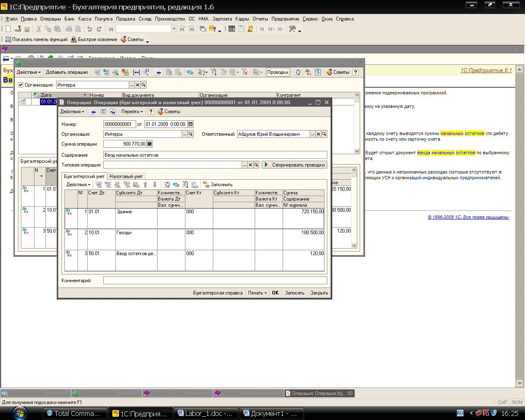The height and width of the screenshot is (420, 525).
Task: Click OK button in operation window
Action: pos(276,293)
